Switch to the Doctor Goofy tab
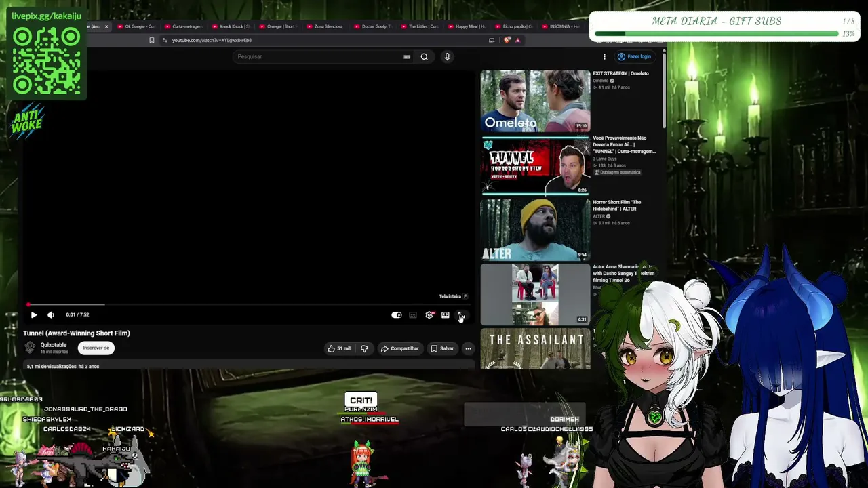 pyautogui.click(x=372, y=26)
